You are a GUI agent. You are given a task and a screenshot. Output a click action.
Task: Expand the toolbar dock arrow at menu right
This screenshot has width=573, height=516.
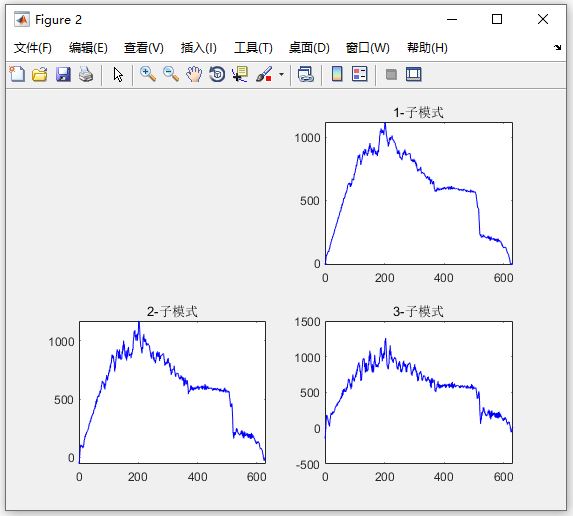557,48
